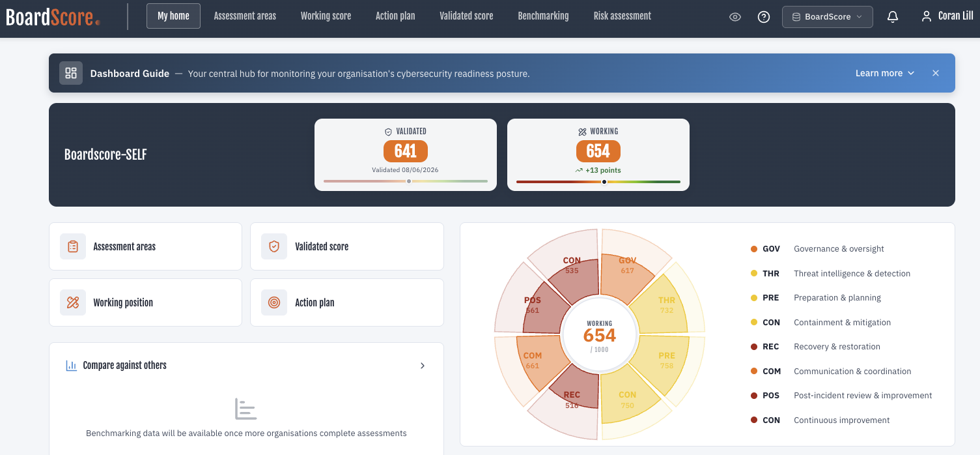Viewport: 980px width, 455px height.
Task: Click the Validated 641 score badge
Action: 406,151
